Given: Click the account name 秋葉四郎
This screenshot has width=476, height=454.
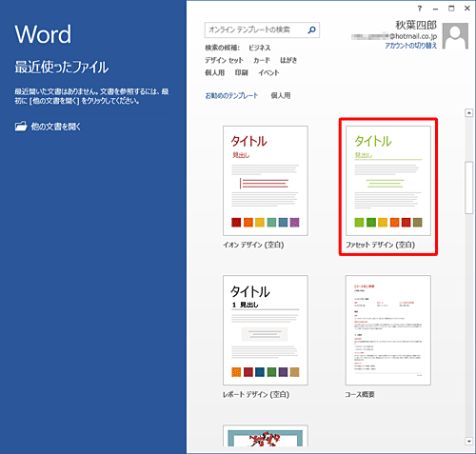Looking at the screenshot, I should tap(416, 25).
